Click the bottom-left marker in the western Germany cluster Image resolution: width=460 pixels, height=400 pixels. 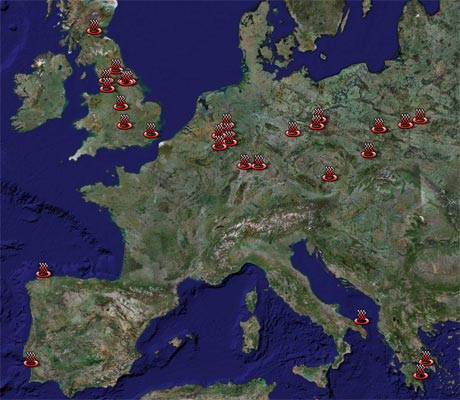coord(219,143)
